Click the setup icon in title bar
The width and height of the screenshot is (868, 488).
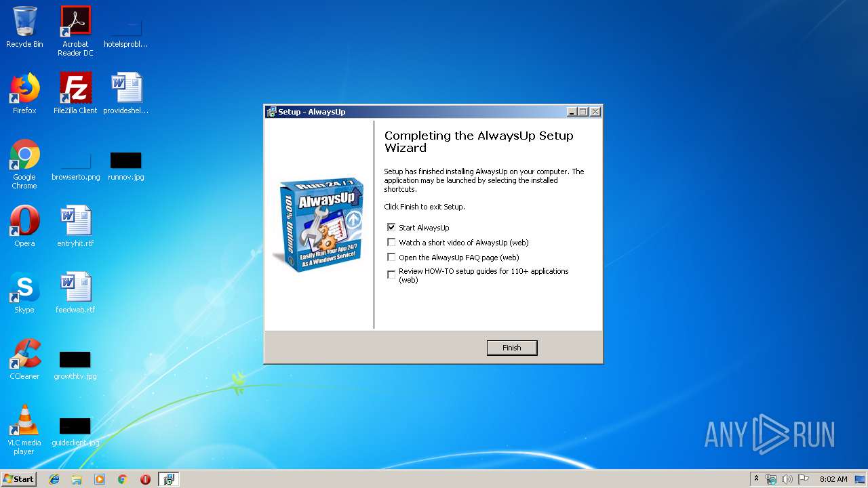point(271,112)
